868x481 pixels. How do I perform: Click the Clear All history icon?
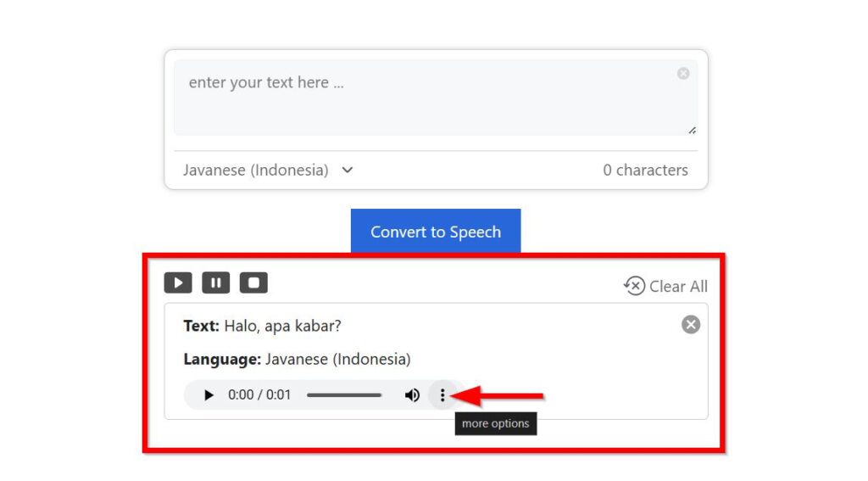click(634, 286)
